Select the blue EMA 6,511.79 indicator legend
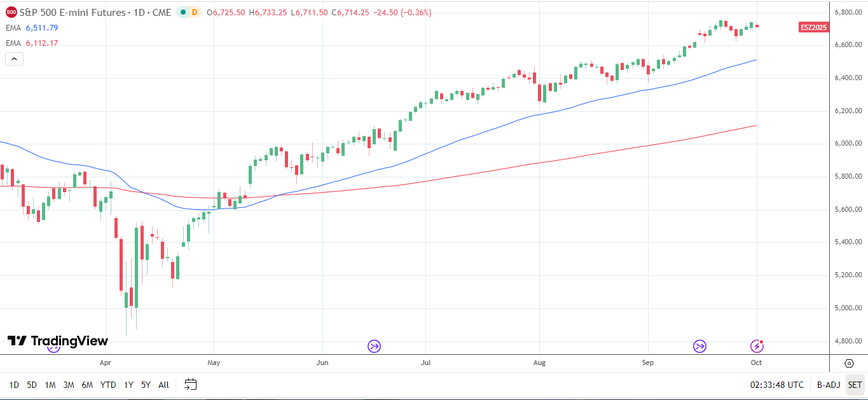Viewport: 868px width, 400px height. (x=32, y=27)
